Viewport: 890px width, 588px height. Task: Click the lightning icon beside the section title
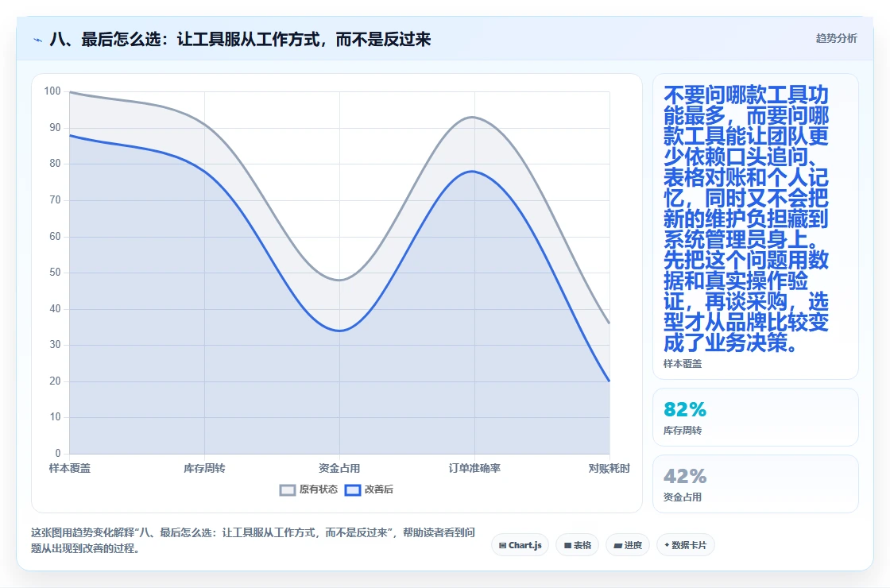click(x=38, y=40)
